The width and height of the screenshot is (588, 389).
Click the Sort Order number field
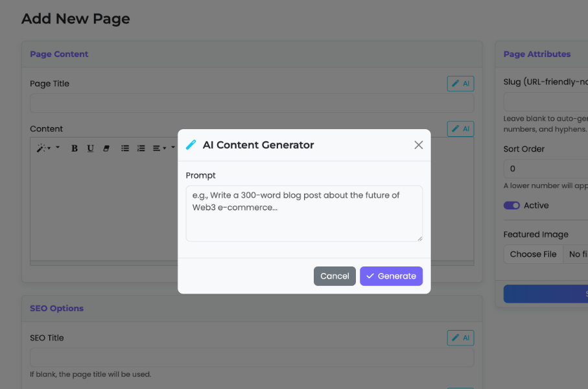pyautogui.click(x=545, y=168)
